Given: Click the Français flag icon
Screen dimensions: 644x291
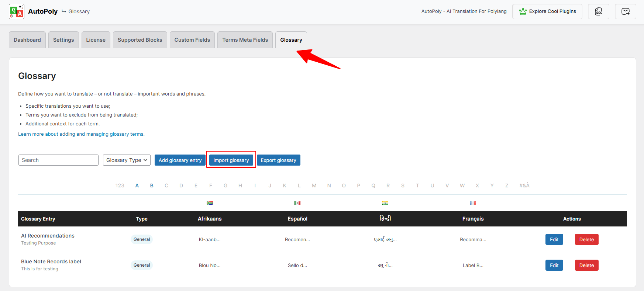Looking at the screenshot, I should tap(473, 203).
